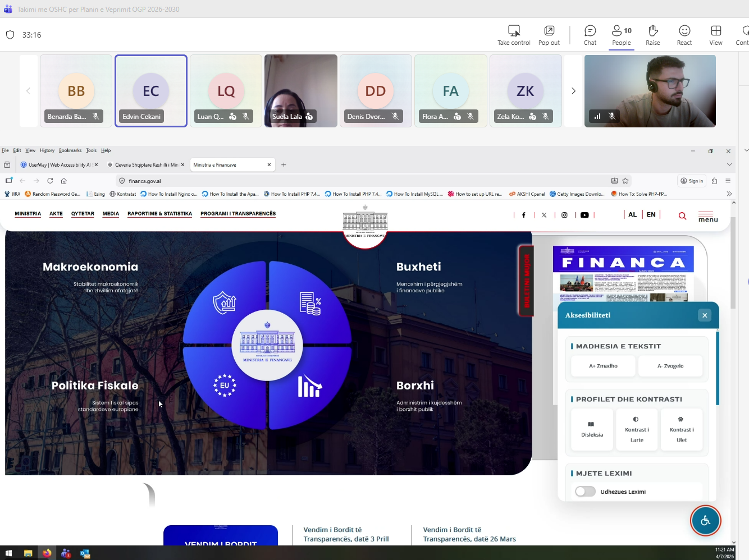Open the RAPORTIME & STATISTIKA menu
This screenshot has height=560, width=749.
click(x=159, y=214)
